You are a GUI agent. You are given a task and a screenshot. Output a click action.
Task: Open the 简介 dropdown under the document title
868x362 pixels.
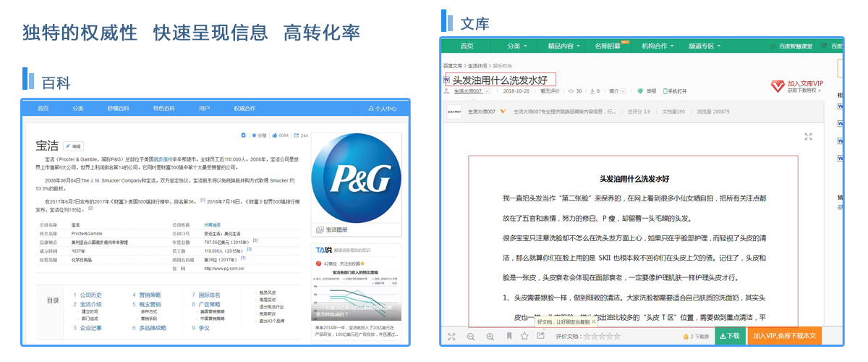[617, 91]
